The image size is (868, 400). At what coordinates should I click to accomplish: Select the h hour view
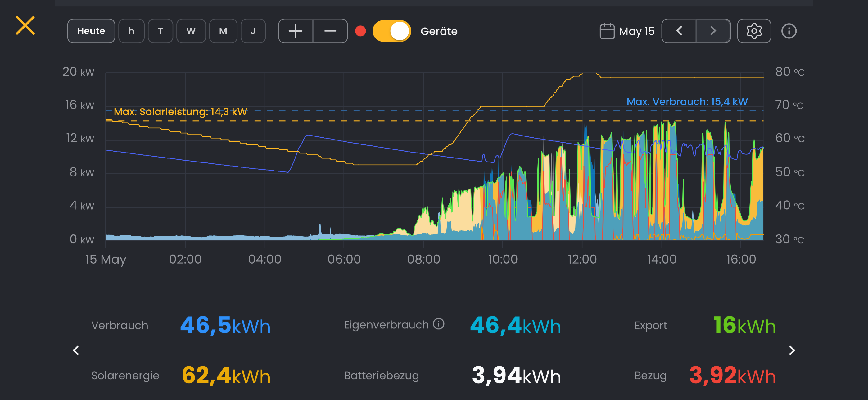[x=131, y=31]
